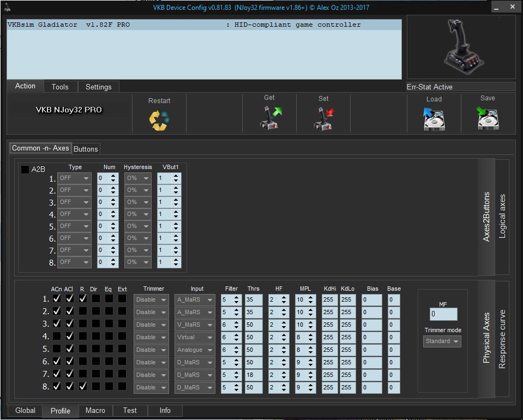Image resolution: width=523 pixels, height=420 pixels.
Task: Increase MPL value for axis 6
Action: coord(310,360)
